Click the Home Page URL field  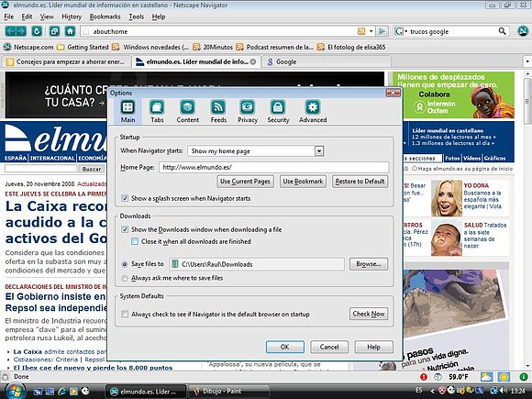[274, 167]
